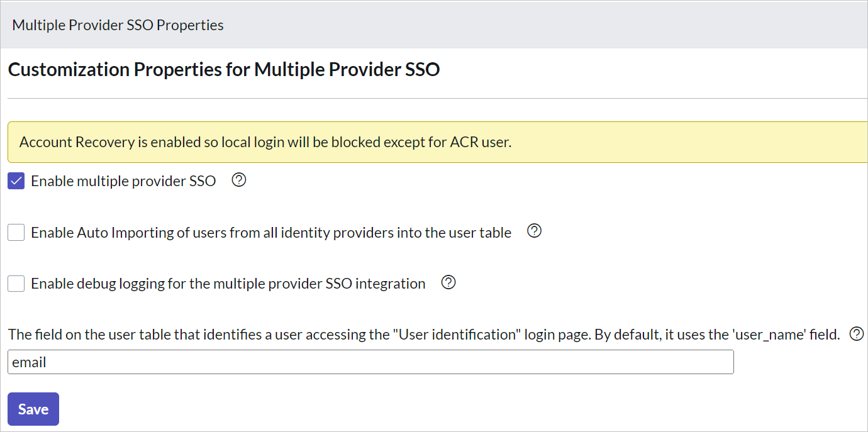Image resolution: width=868 pixels, height=432 pixels.
Task: Open help icon for user identification field
Action: point(857,334)
